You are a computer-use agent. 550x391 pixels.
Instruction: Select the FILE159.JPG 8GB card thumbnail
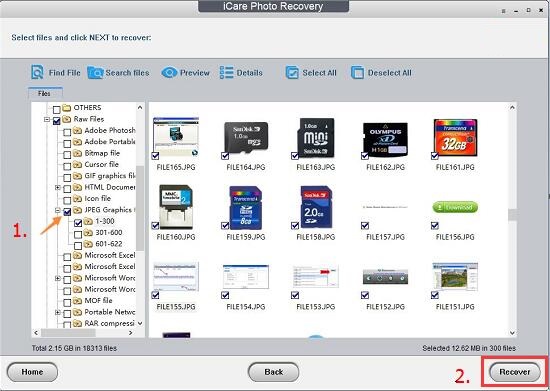click(246, 208)
